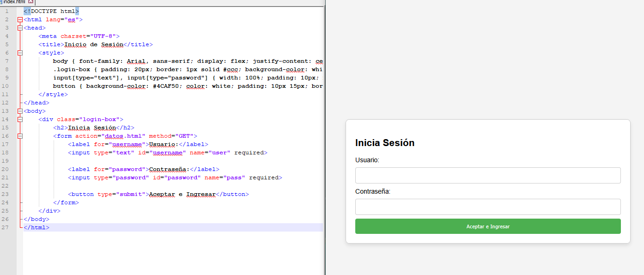Click inside the Usuario text field
The width and height of the screenshot is (644, 275).
(x=487, y=176)
